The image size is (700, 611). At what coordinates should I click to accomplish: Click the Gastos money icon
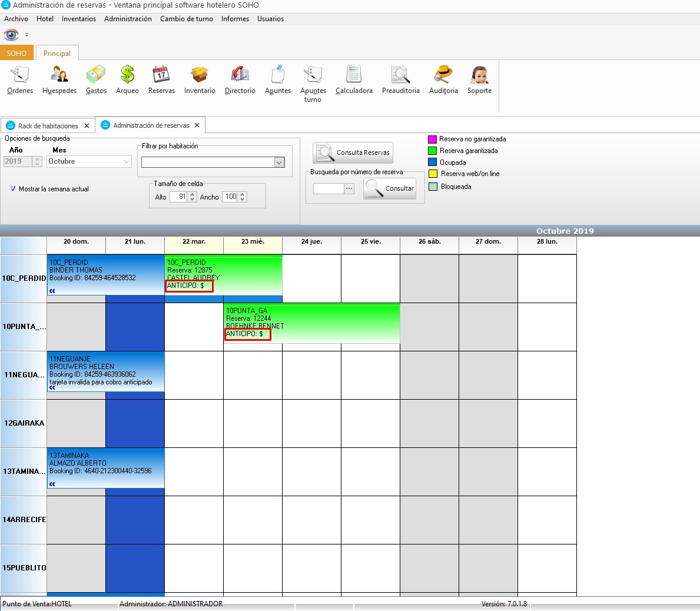coord(96,80)
